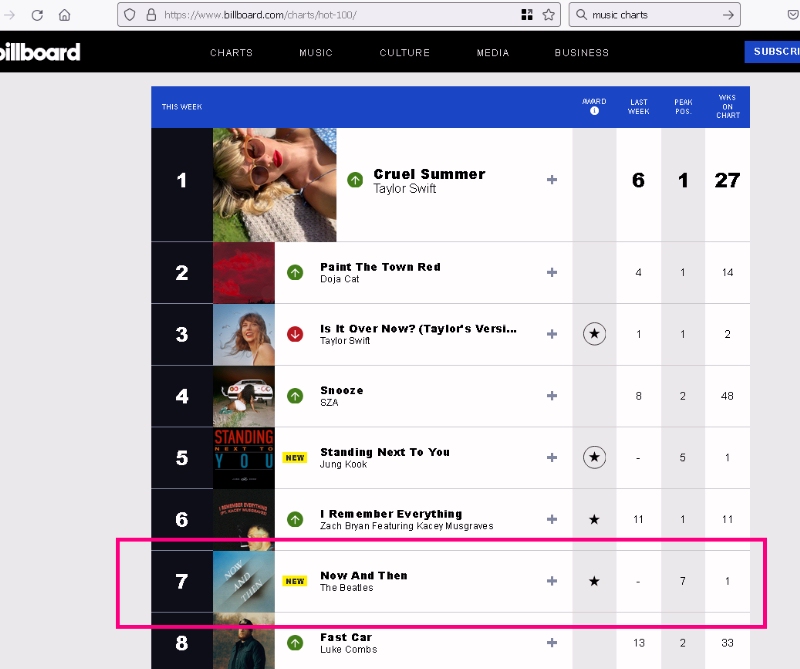Open the MUSIC menu
The image size is (800, 669).
click(316, 53)
